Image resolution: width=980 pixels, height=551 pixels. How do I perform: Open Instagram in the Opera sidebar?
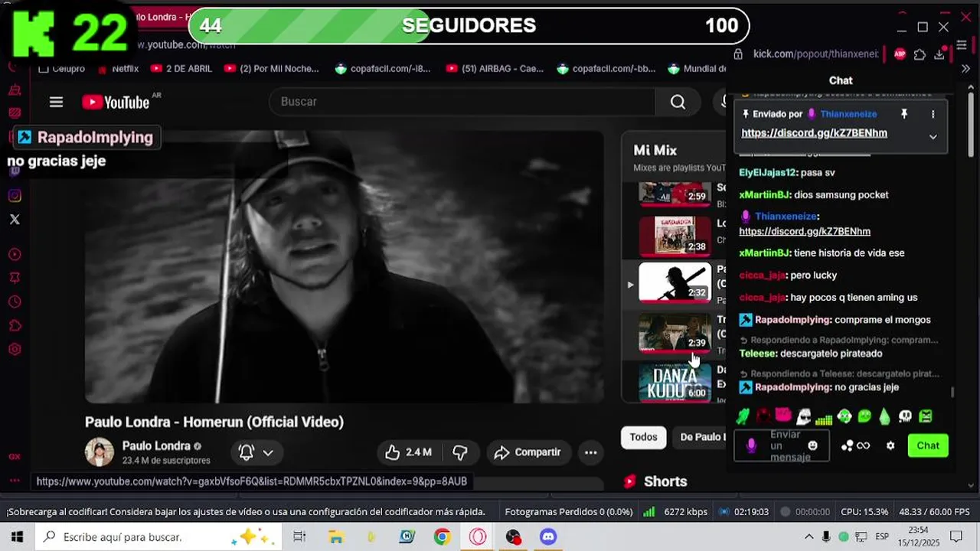[x=15, y=196]
